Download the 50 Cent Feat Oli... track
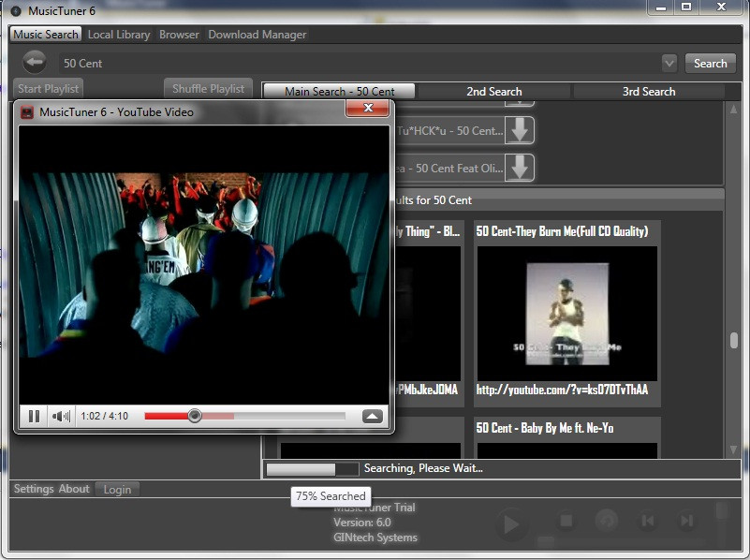Screen dimensions: 750x560 point(520,168)
